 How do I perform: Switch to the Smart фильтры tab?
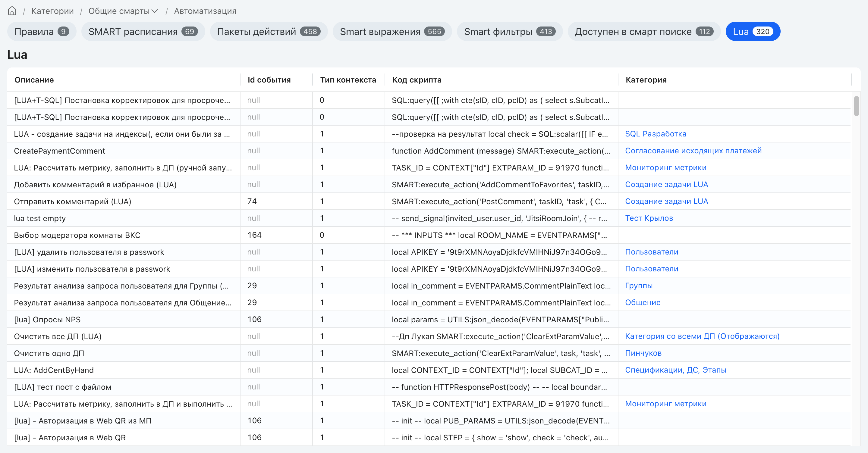pyautogui.click(x=509, y=32)
